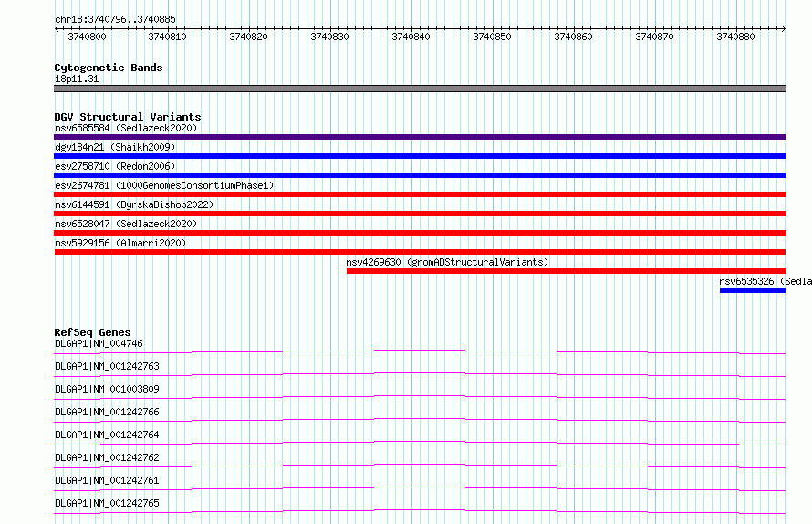Click the dark purple nsv6585584 variant bar
This screenshot has height=524, width=812.
(420, 137)
